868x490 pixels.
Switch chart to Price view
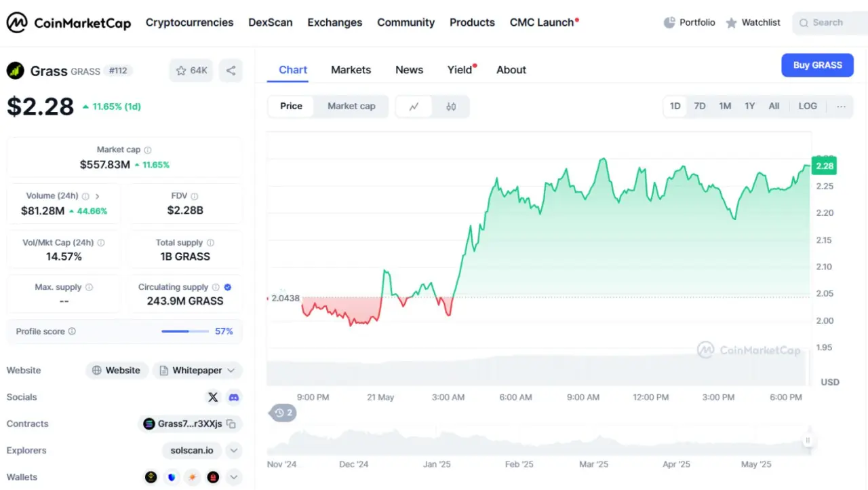point(291,106)
